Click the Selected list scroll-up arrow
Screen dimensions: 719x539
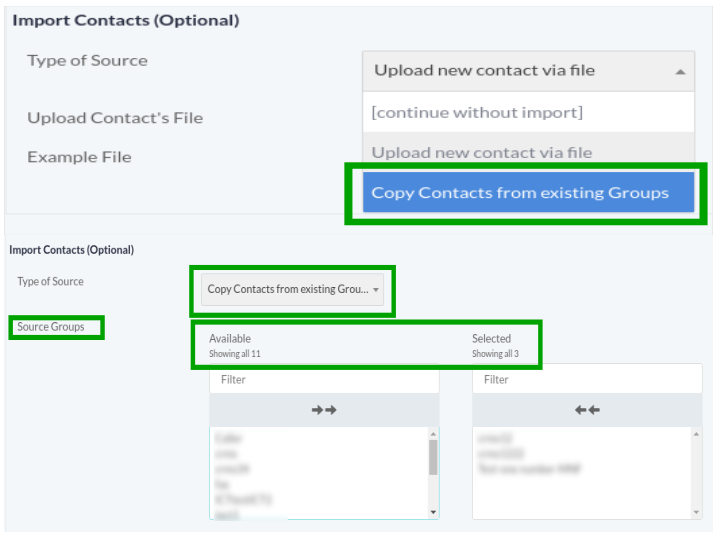point(696,434)
